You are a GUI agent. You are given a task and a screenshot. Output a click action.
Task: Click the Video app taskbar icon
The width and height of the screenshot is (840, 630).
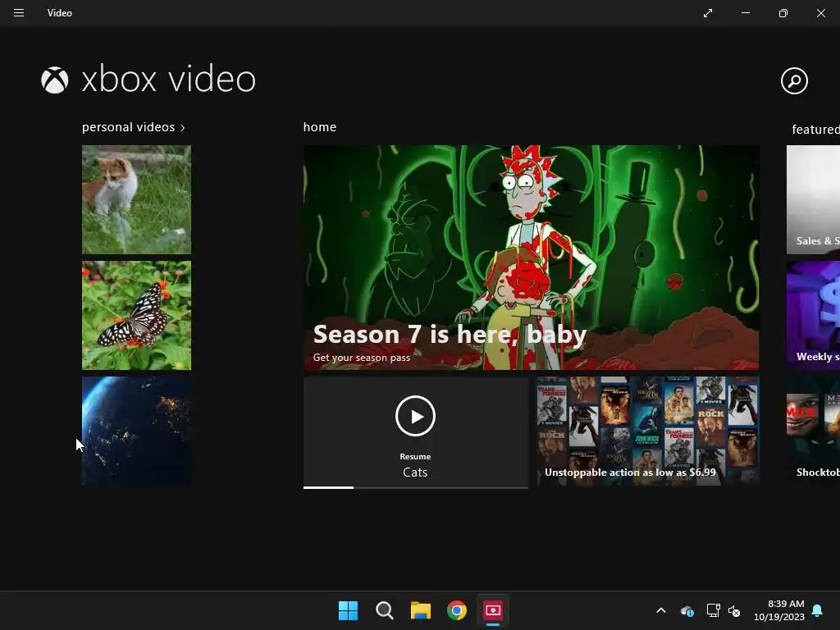click(x=493, y=610)
